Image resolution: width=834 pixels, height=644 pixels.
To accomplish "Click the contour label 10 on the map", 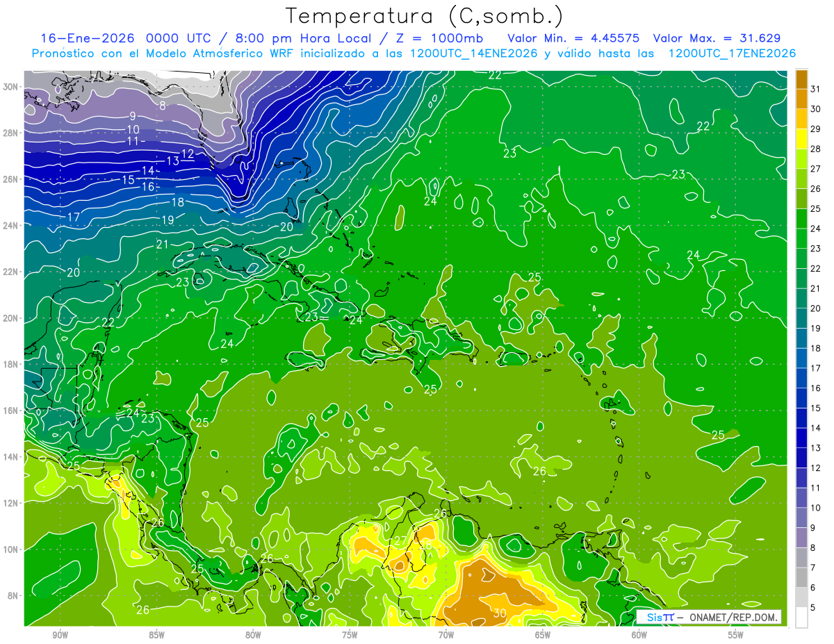I will (133, 129).
